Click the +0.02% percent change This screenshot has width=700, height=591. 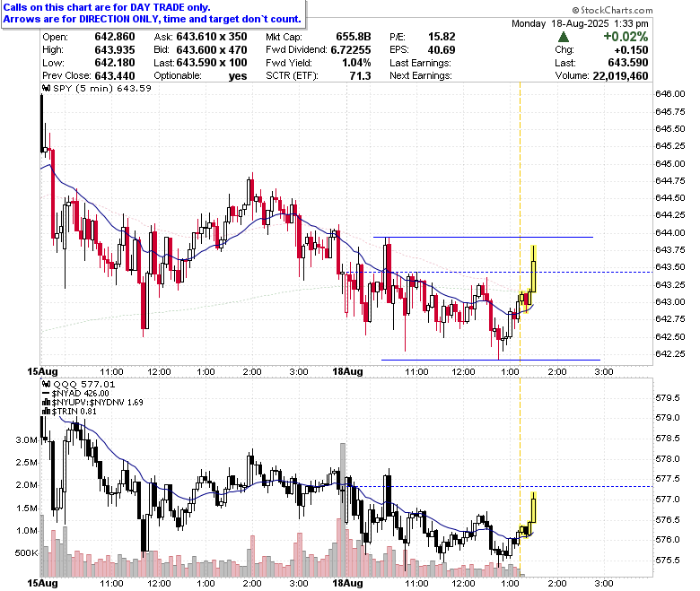(626, 37)
